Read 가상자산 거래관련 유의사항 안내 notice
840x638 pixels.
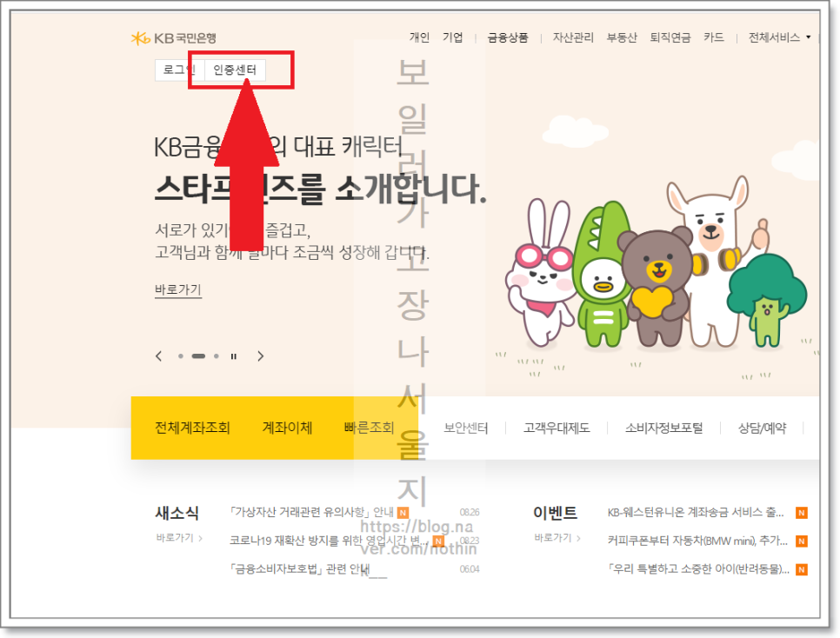pos(311,512)
